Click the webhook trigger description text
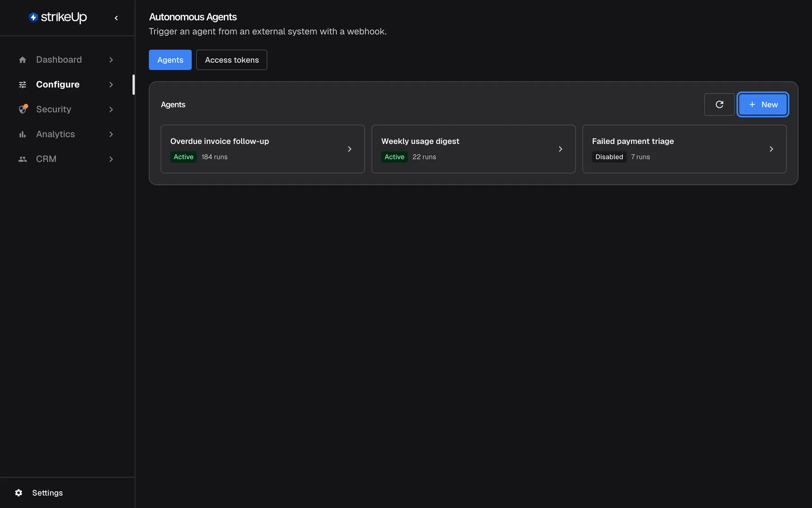Screen dimensions: 812x508 (x=268, y=32)
